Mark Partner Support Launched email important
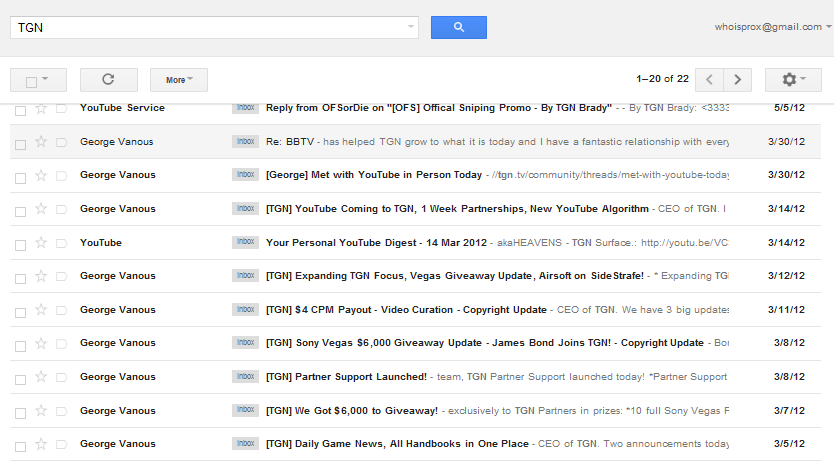Viewport: 834px width, 462px height. (61, 377)
